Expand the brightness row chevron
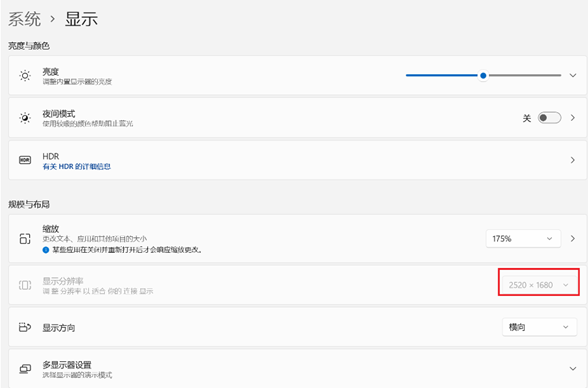This screenshot has height=388, width=588. coord(573,75)
